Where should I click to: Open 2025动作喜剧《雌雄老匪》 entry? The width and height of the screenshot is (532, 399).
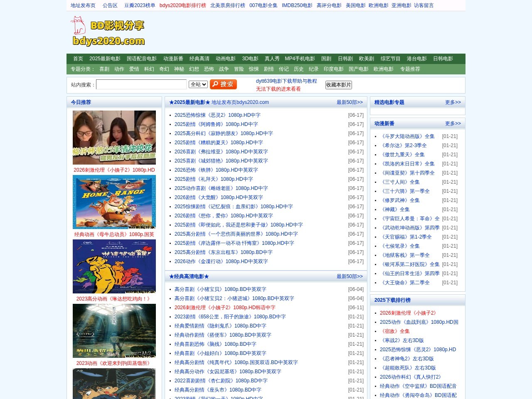[221, 188]
